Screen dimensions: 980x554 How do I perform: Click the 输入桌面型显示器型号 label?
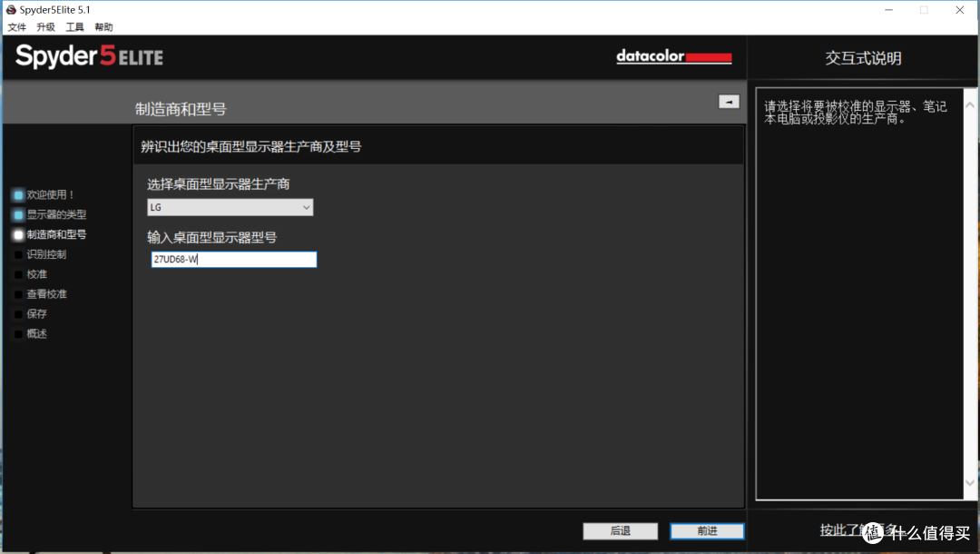(211, 237)
